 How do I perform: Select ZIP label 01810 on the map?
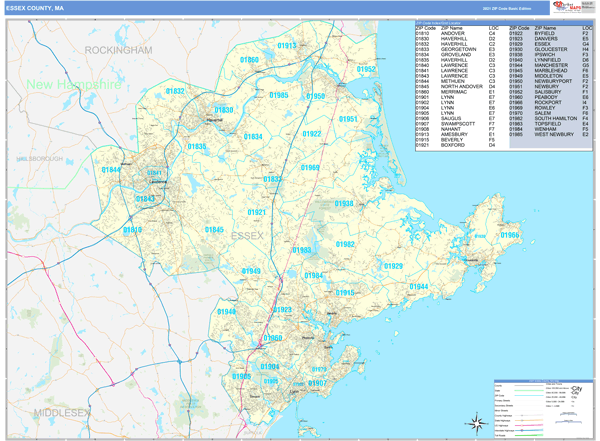point(132,230)
